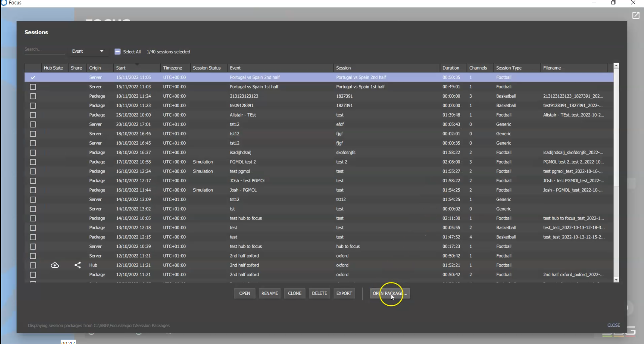Image resolution: width=644 pixels, height=344 pixels.
Task: Toggle the Select All checkbox
Action: [x=117, y=52]
